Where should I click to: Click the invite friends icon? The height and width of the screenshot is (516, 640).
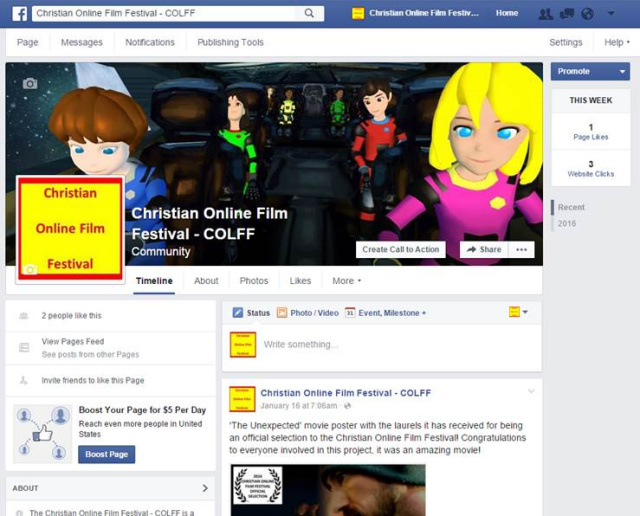24,380
